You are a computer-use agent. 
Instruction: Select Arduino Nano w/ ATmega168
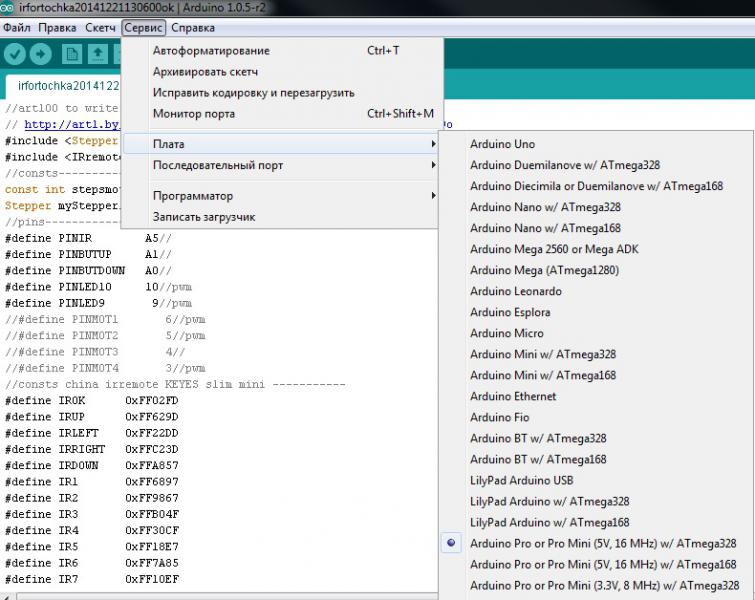click(x=596, y=228)
